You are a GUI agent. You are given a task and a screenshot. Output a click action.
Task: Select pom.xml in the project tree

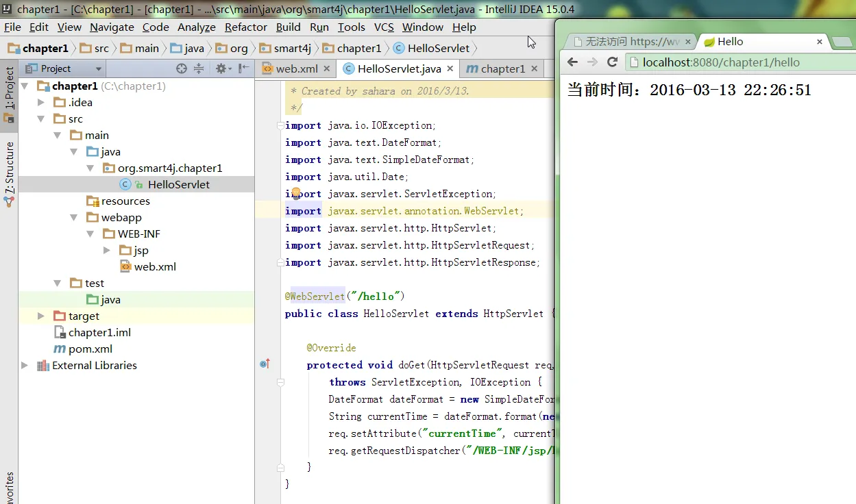[x=90, y=349]
